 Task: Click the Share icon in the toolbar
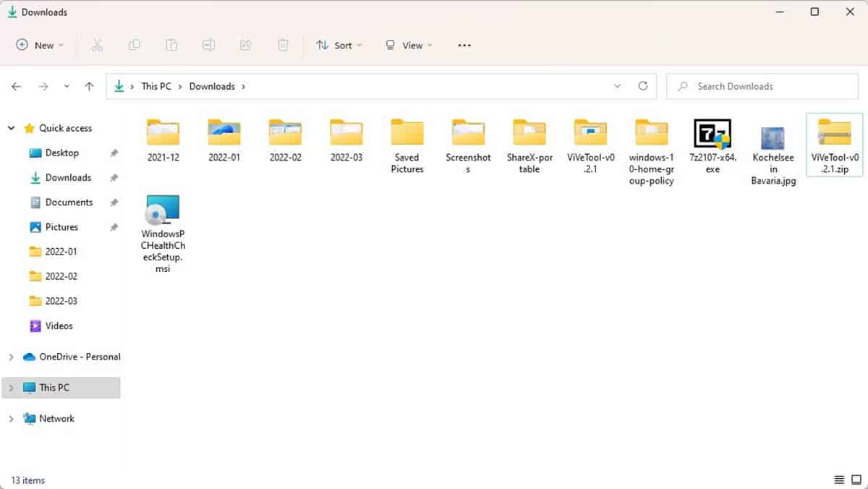245,45
